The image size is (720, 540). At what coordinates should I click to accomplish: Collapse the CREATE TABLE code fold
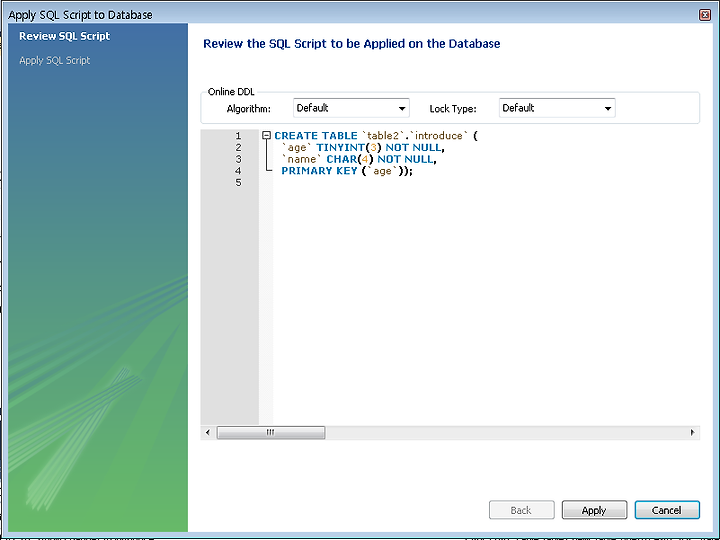(x=266, y=135)
